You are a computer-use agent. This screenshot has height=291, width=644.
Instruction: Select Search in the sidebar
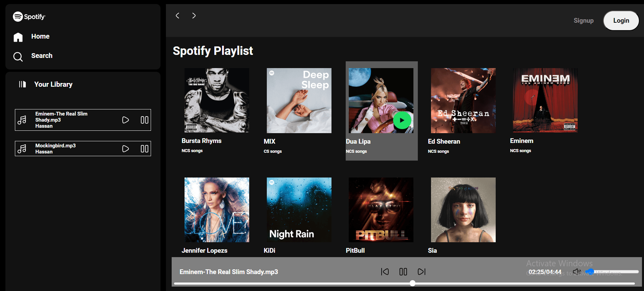tap(42, 56)
